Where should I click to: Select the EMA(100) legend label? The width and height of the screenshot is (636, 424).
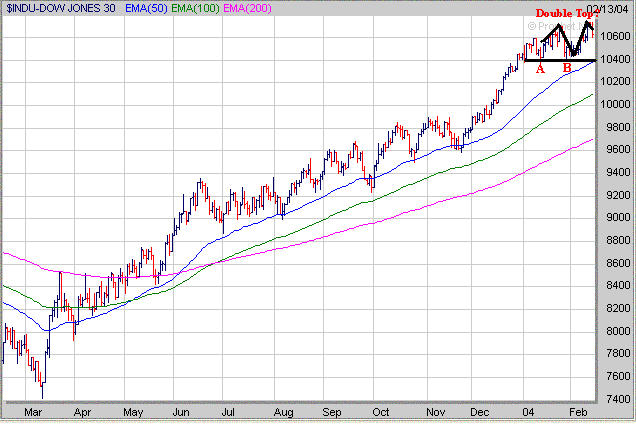[x=196, y=8]
